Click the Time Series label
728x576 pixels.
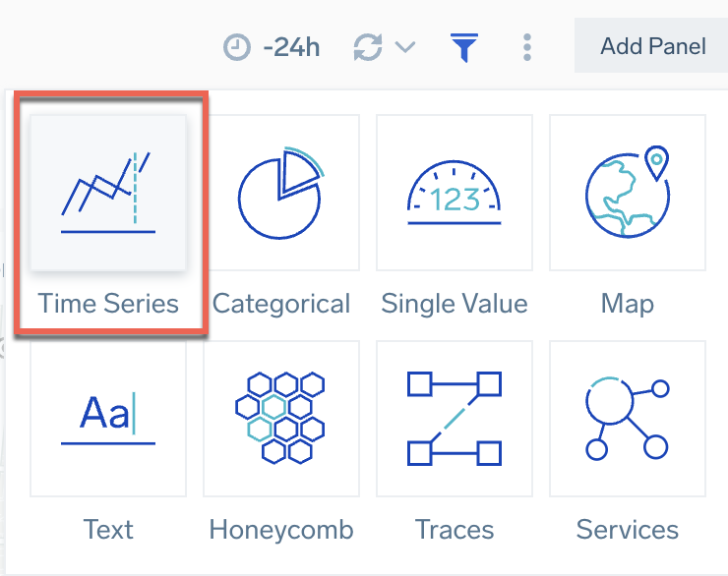108,303
